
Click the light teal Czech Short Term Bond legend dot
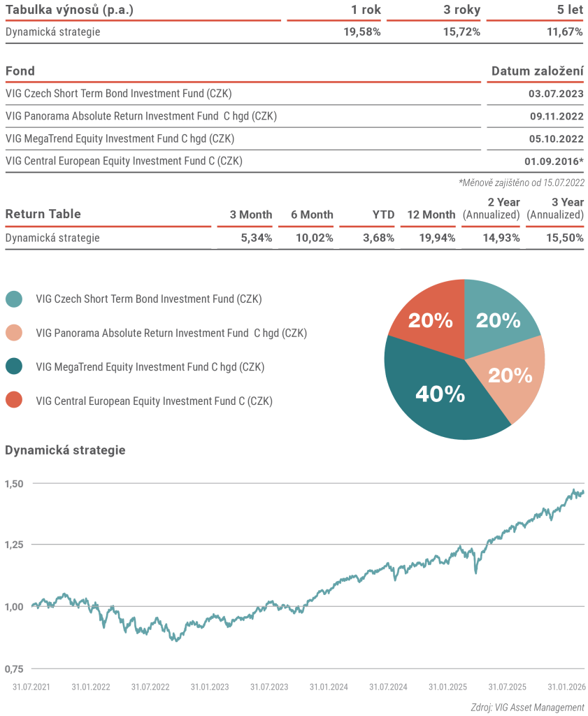[x=14, y=299]
